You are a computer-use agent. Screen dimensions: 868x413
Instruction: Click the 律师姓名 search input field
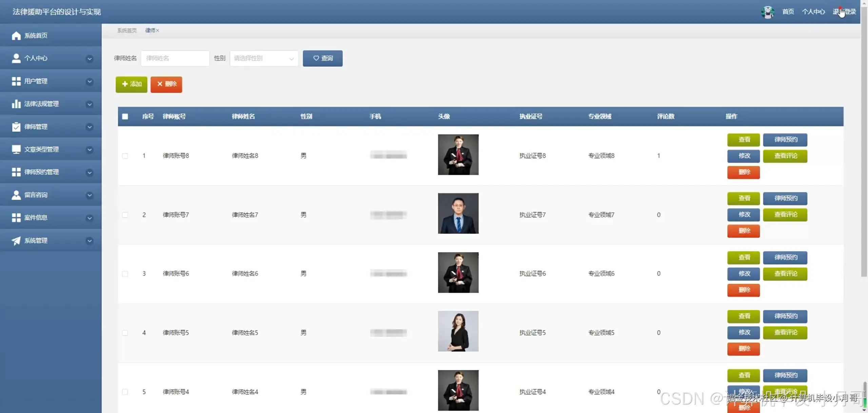point(175,58)
